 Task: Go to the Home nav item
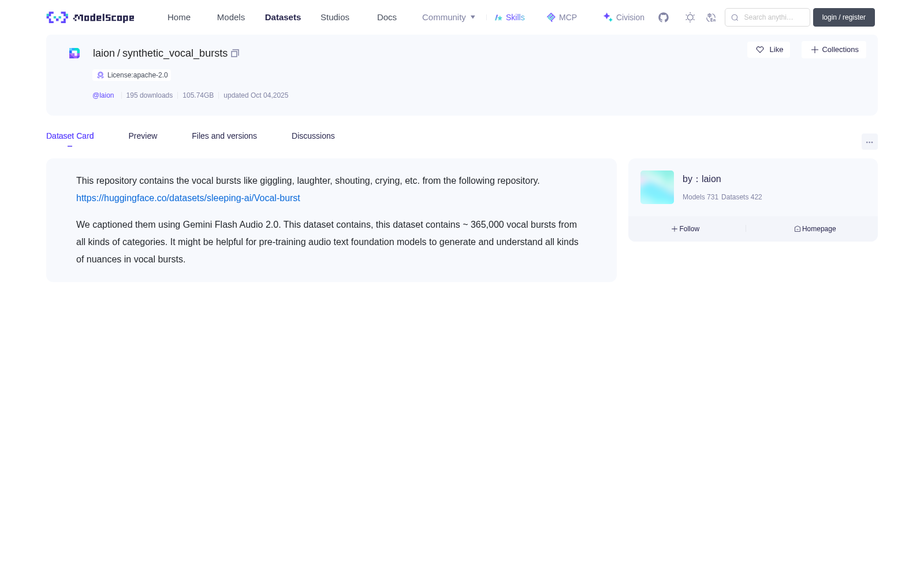coord(179,17)
